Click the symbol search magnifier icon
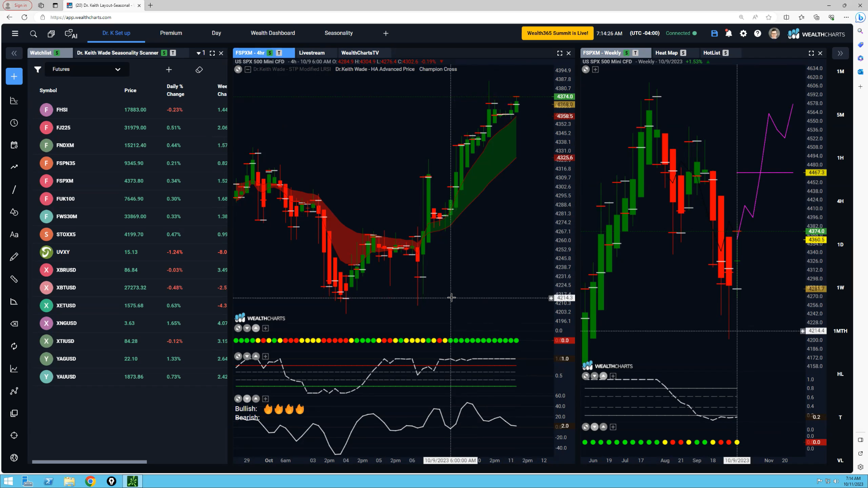 pos(33,34)
